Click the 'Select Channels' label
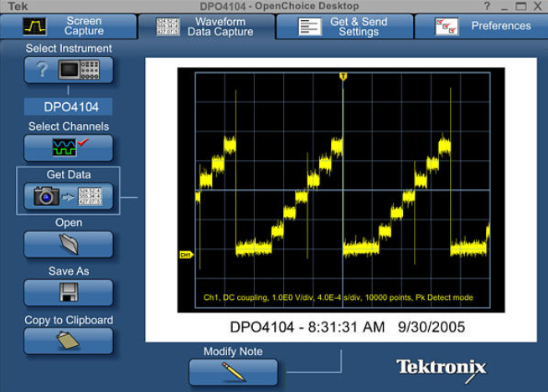This screenshot has height=392, width=548. pyautogui.click(x=69, y=126)
